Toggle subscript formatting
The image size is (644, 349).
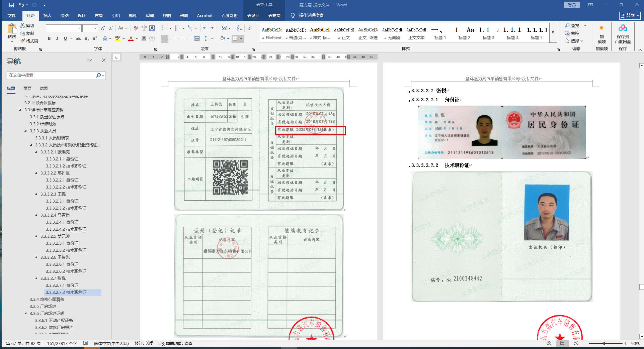(87, 38)
